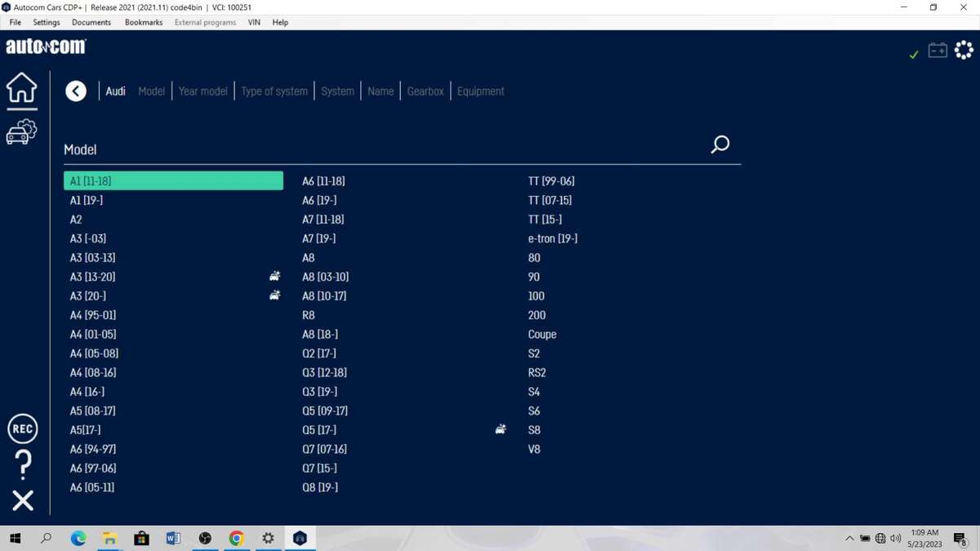Viewport: 980px width, 551px height.
Task: Open the Documents menu
Action: (x=91, y=22)
